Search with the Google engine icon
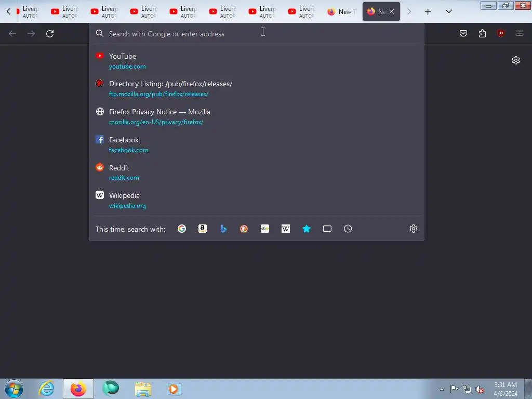 click(181, 229)
